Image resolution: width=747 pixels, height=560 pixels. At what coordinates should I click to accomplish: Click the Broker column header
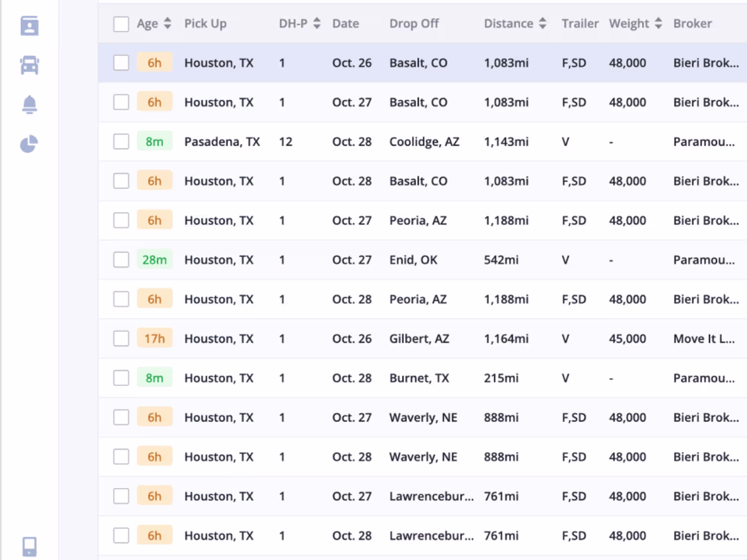click(x=692, y=23)
